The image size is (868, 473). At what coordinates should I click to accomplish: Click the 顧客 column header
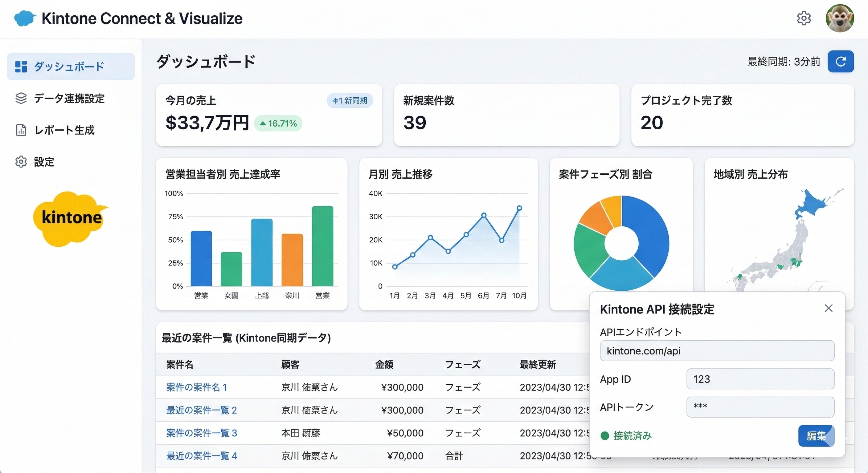[x=290, y=364]
